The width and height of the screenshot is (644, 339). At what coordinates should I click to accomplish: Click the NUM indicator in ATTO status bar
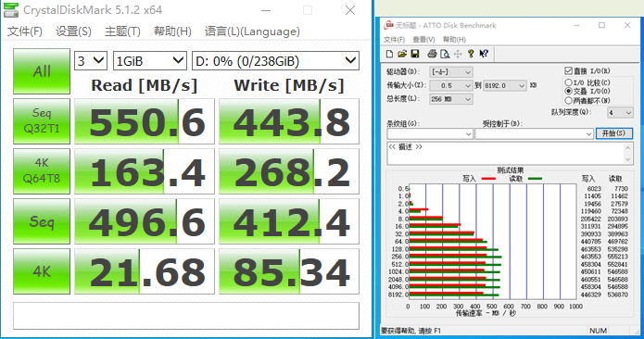coord(598,331)
